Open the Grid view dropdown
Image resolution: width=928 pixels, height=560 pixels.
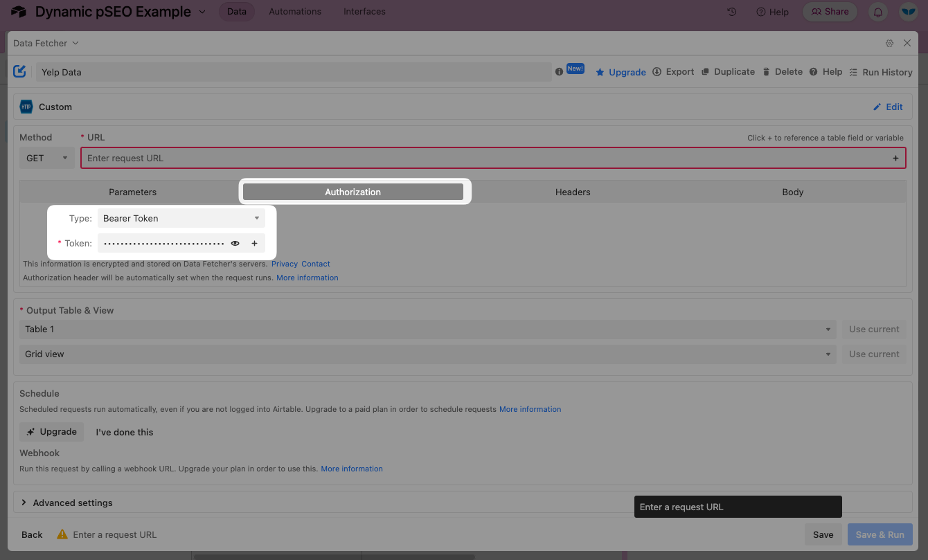428,354
